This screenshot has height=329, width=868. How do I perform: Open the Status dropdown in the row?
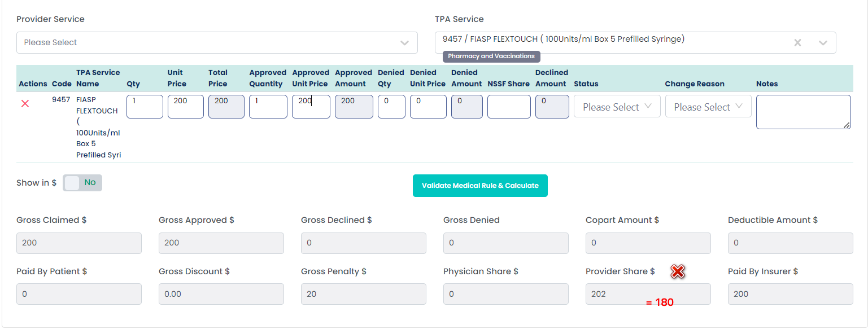(617, 107)
